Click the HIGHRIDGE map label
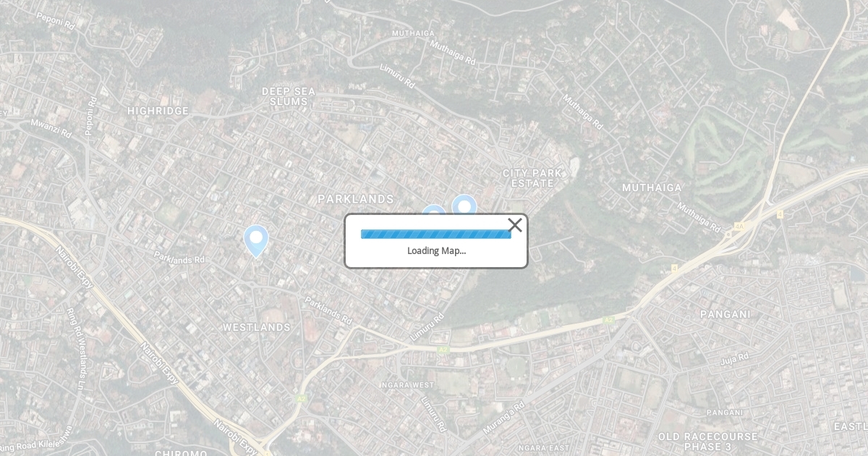 (x=158, y=111)
